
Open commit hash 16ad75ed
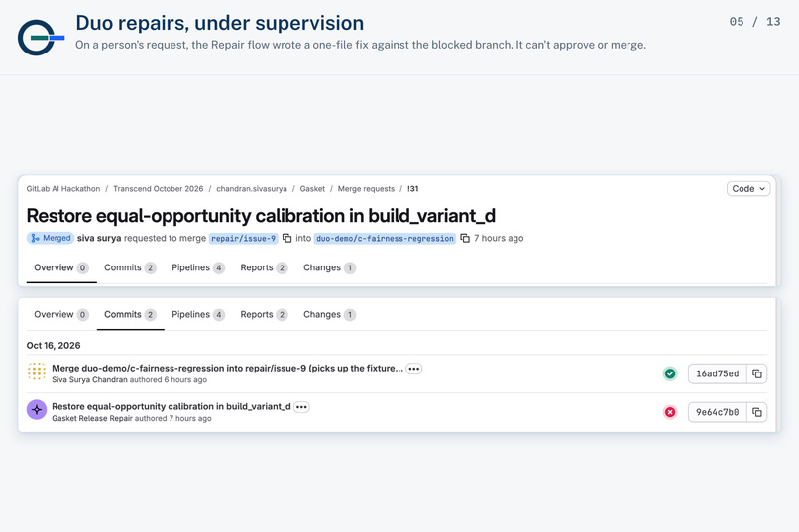click(x=717, y=373)
